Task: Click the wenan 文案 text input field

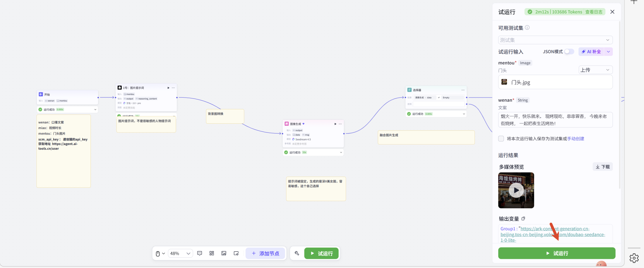Action: 555,120
